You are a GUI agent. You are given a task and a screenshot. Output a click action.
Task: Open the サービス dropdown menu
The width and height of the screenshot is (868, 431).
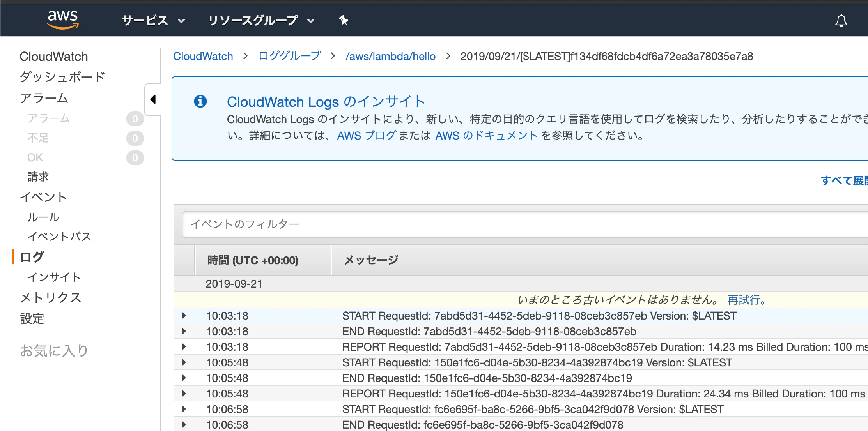point(153,20)
